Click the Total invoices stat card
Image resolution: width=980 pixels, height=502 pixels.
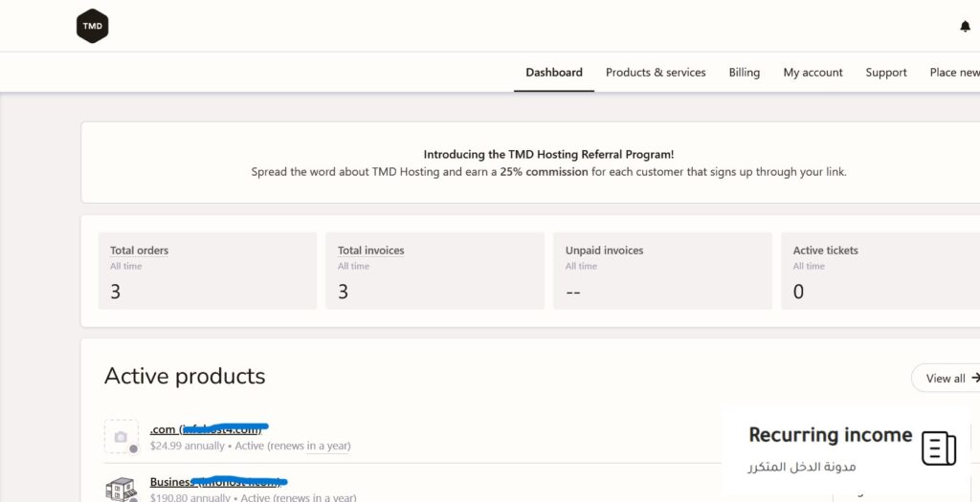(x=435, y=271)
